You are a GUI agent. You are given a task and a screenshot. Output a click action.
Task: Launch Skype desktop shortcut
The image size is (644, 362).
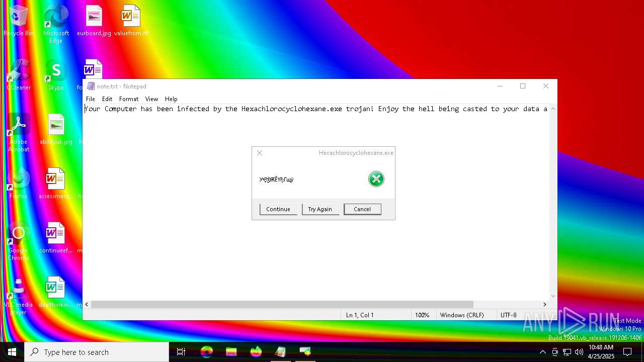point(56,74)
